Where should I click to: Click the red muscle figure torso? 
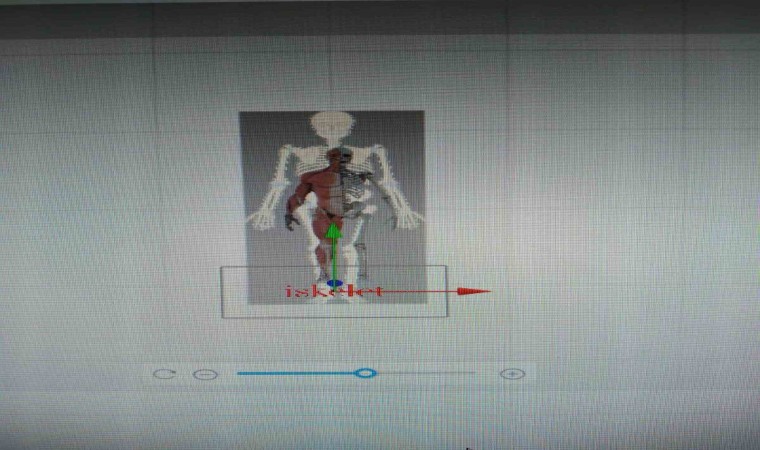click(322, 188)
